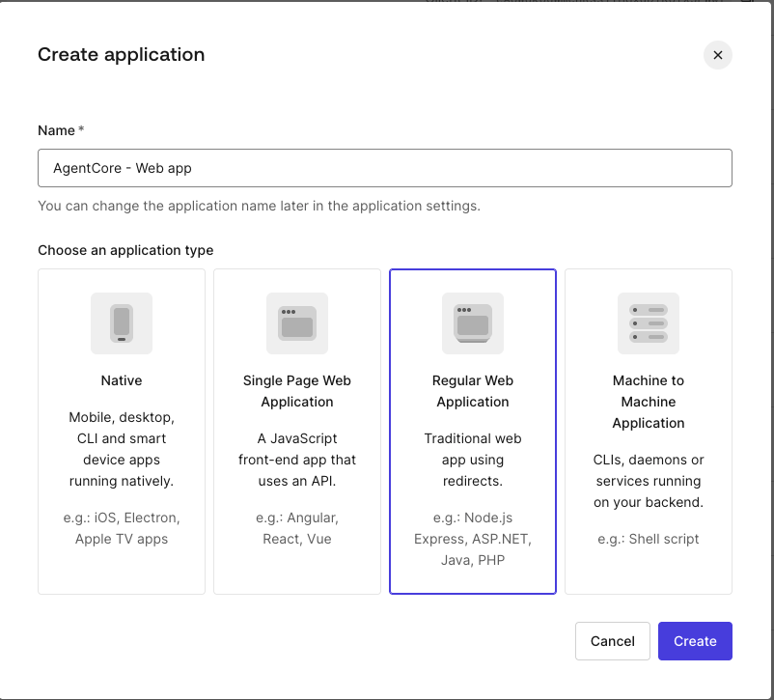Click the AgentCore - Web app text
The image size is (774, 700).
pyautogui.click(x=109, y=167)
